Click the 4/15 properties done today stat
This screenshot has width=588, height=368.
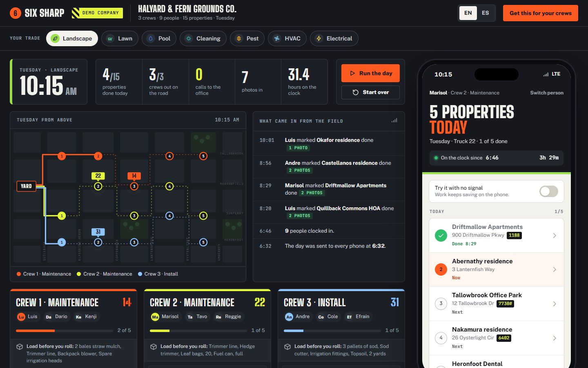click(119, 82)
